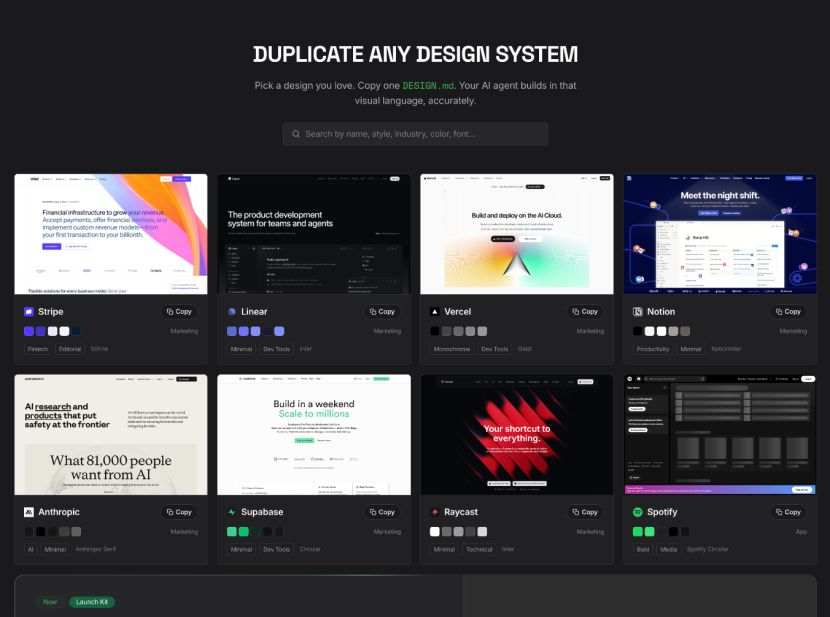830x617 pixels.
Task: Click white swatch on Raycast card
Action: (x=435, y=532)
